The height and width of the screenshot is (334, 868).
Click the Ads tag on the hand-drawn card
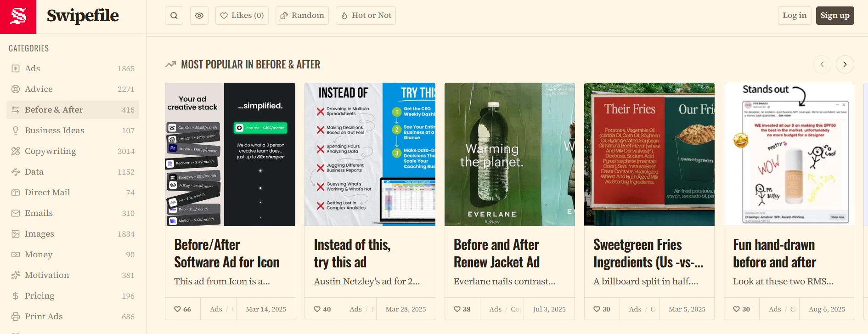(775, 309)
